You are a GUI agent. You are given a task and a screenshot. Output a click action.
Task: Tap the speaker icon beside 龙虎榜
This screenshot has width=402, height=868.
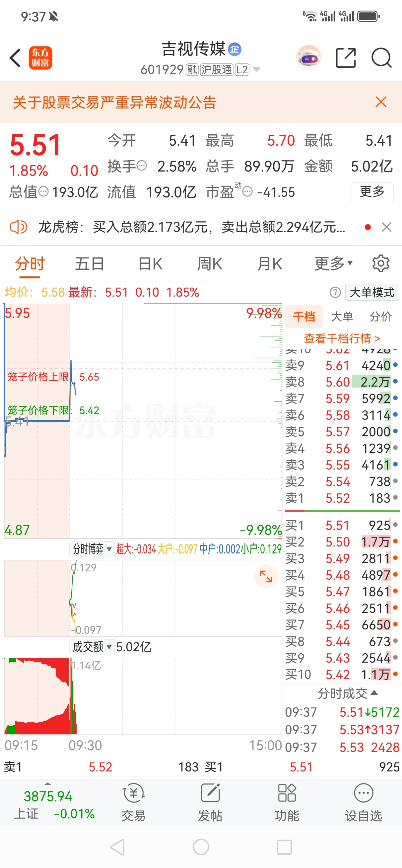(x=19, y=227)
